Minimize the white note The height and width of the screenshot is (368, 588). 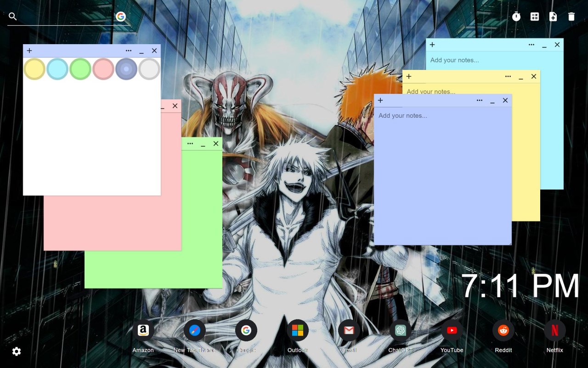141,51
